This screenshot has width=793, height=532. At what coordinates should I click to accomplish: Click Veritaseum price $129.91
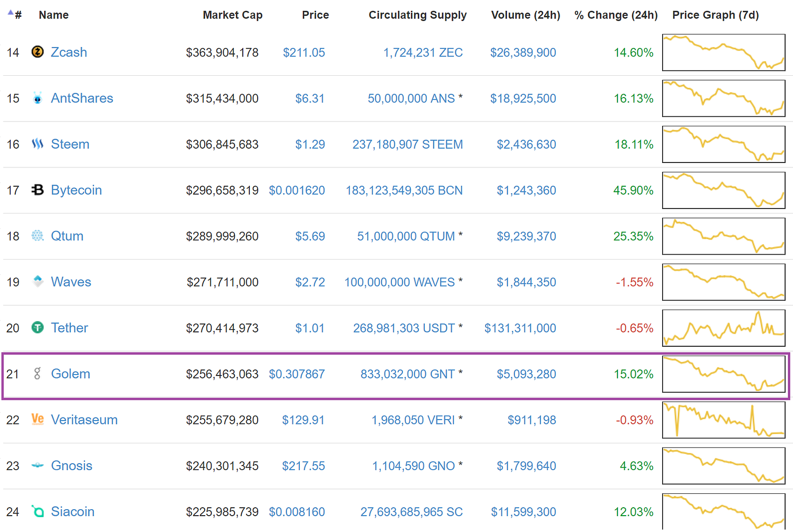303,420
